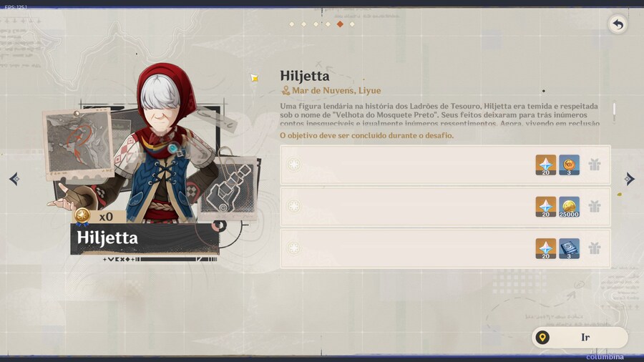
Task: Select the last page indicator diamond
Action: click(352, 24)
